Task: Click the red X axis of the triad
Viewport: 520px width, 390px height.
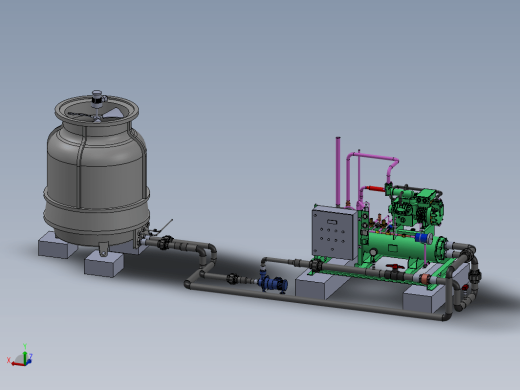Action: (17, 363)
